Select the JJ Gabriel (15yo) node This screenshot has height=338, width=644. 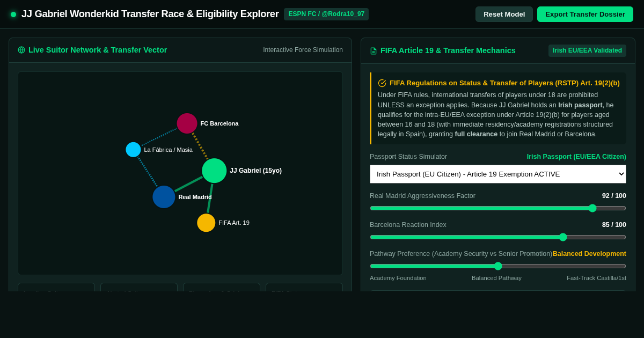214,171
